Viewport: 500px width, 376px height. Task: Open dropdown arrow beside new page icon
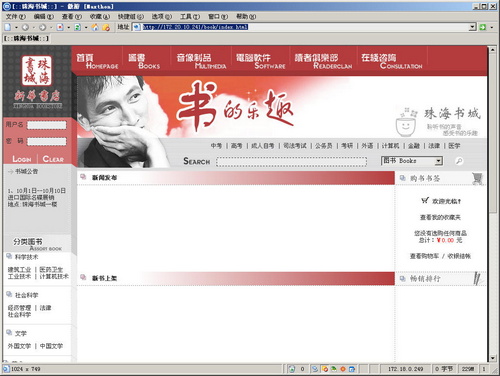(x=16, y=27)
